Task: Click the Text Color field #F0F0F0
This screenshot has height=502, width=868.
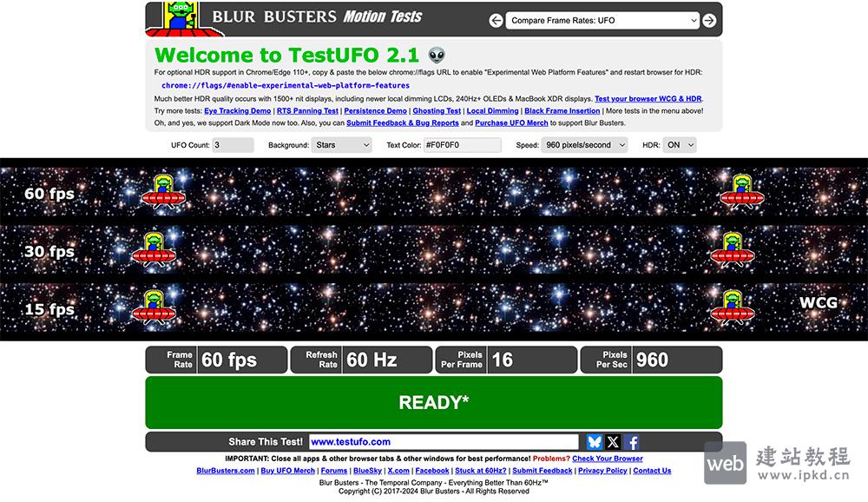Action: [463, 145]
